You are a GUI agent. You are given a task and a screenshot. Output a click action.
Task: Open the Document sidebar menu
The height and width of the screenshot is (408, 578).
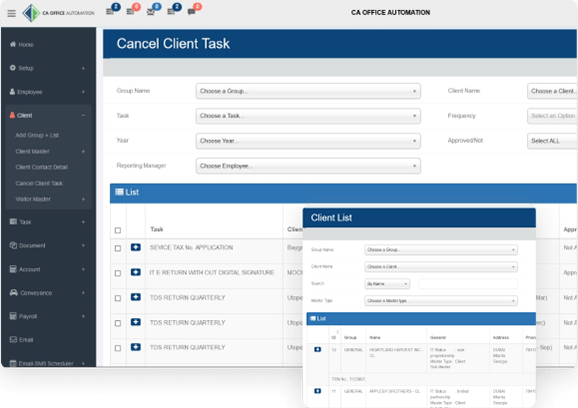click(48, 245)
